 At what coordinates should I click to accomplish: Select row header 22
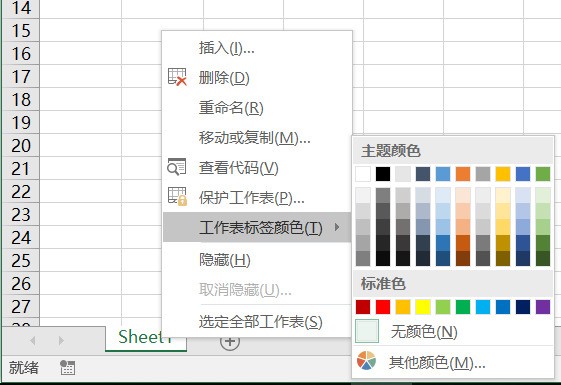pos(21,192)
